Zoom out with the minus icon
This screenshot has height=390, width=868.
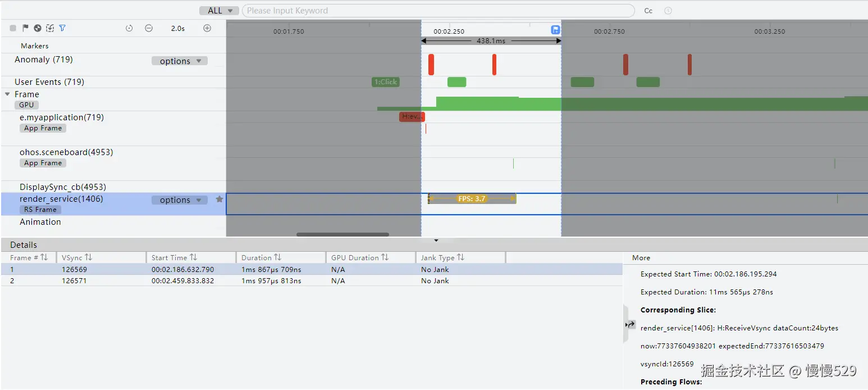(x=149, y=28)
